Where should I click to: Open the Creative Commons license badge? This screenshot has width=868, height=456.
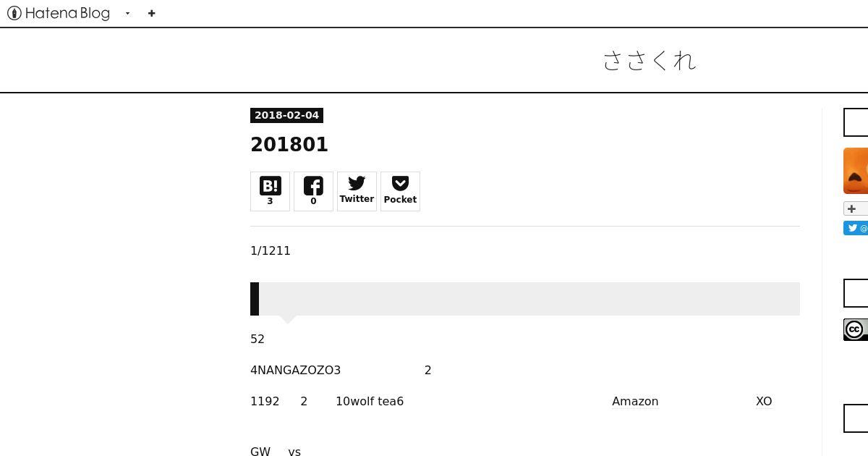point(856,329)
